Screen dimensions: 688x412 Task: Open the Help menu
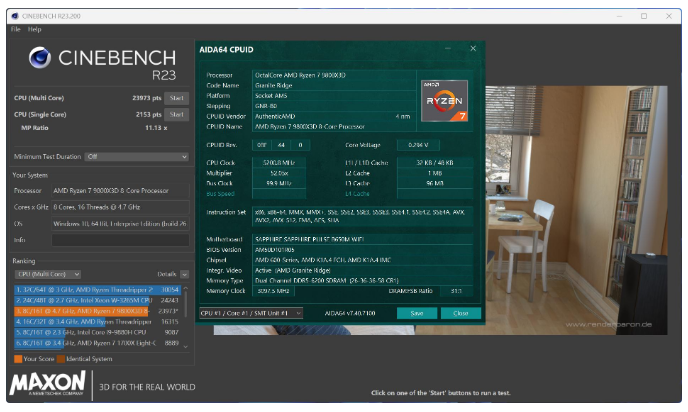point(35,29)
